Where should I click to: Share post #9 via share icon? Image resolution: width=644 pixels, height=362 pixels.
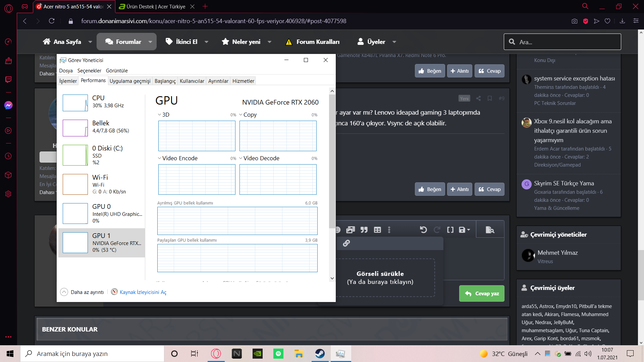click(x=479, y=98)
